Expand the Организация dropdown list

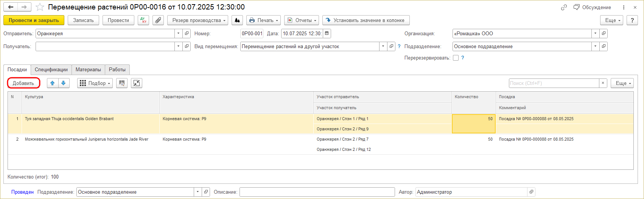(x=596, y=34)
